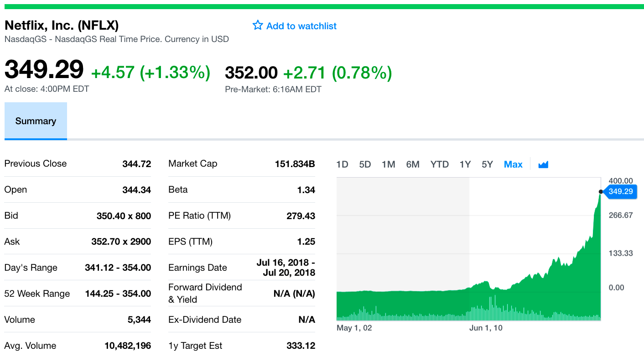Click the Day's Range value 341.12 - 354.00
The height and width of the screenshot is (357, 644).
click(118, 268)
